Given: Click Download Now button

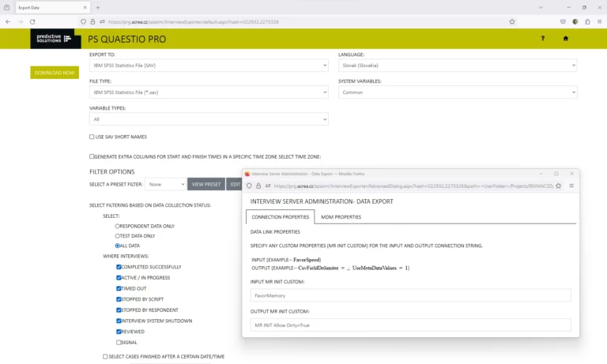Looking at the screenshot, I should (x=55, y=73).
